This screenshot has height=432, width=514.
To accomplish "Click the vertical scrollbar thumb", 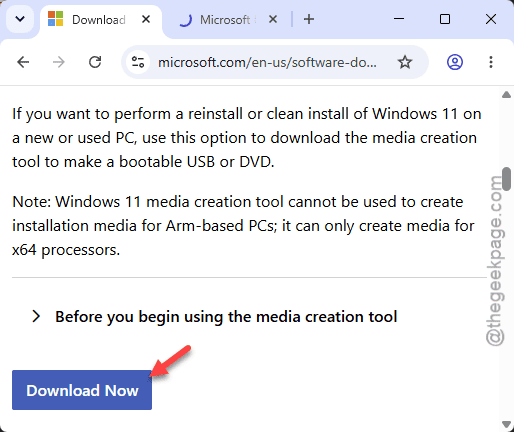I will pos(507,179).
